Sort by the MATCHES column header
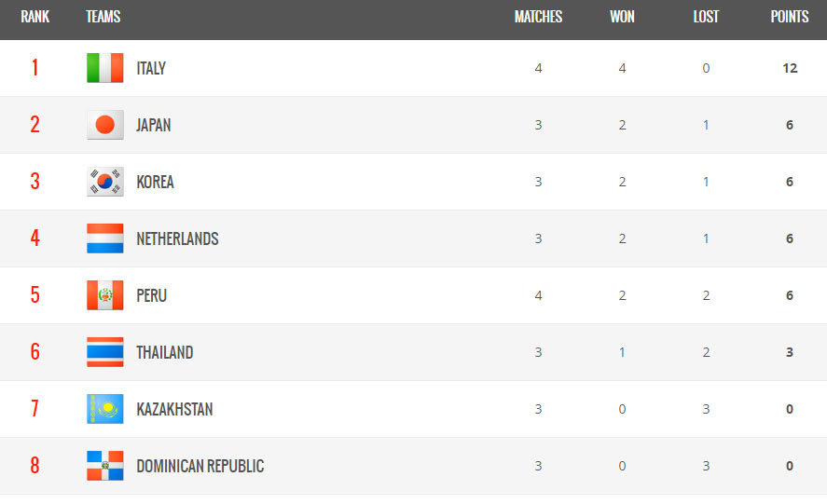This screenshot has height=504, width=827. point(539,17)
